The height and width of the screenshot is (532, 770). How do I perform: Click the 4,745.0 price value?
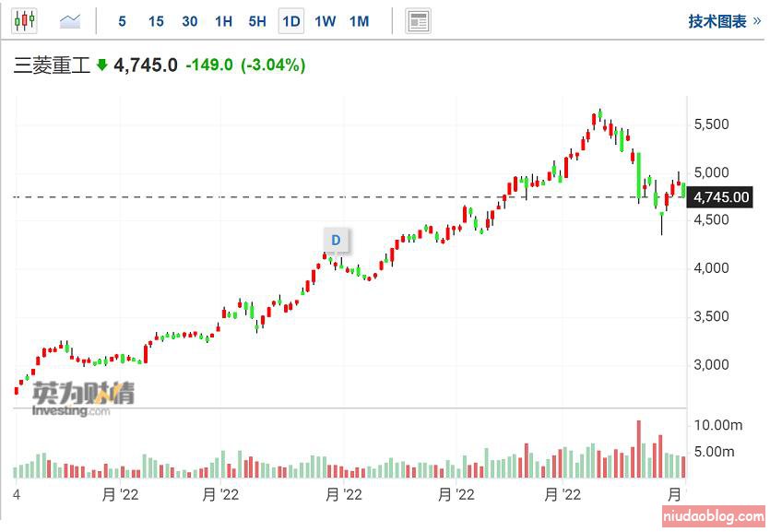[146, 65]
